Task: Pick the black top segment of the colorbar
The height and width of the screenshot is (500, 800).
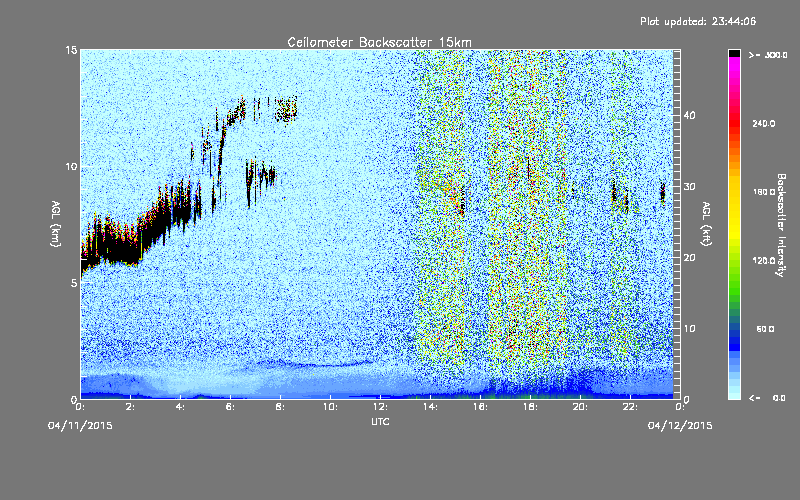Action: [x=734, y=53]
